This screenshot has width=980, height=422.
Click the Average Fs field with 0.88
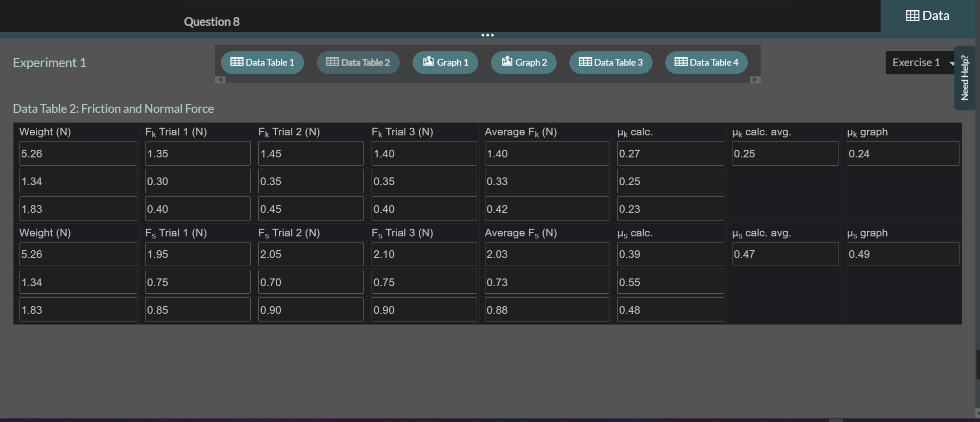pyautogui.click(x=547, y=310)
